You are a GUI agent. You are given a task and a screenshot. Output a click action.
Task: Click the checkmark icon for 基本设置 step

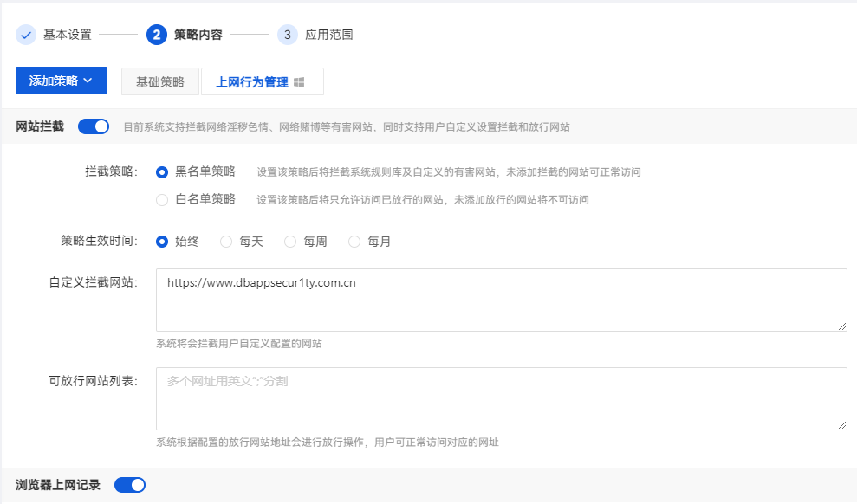(x=26, y=35)
